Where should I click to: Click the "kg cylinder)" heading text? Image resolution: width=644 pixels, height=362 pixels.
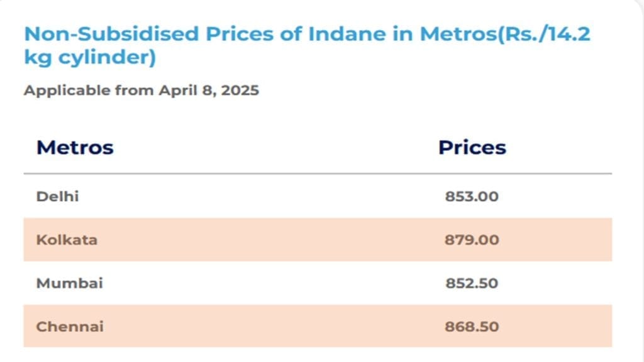tap(90, 57)
